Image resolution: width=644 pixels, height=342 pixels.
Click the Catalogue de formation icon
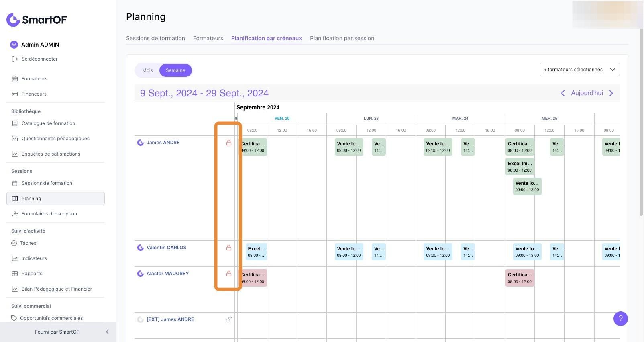pos(15,123)
